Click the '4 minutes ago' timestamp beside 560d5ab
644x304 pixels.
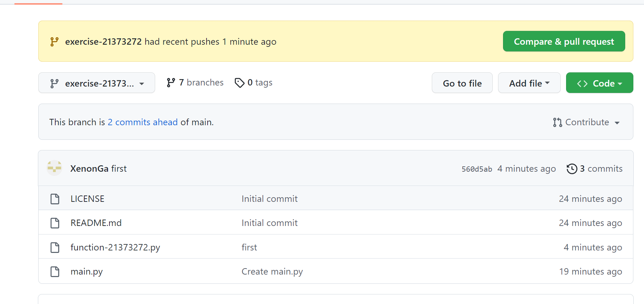(526, 168)
